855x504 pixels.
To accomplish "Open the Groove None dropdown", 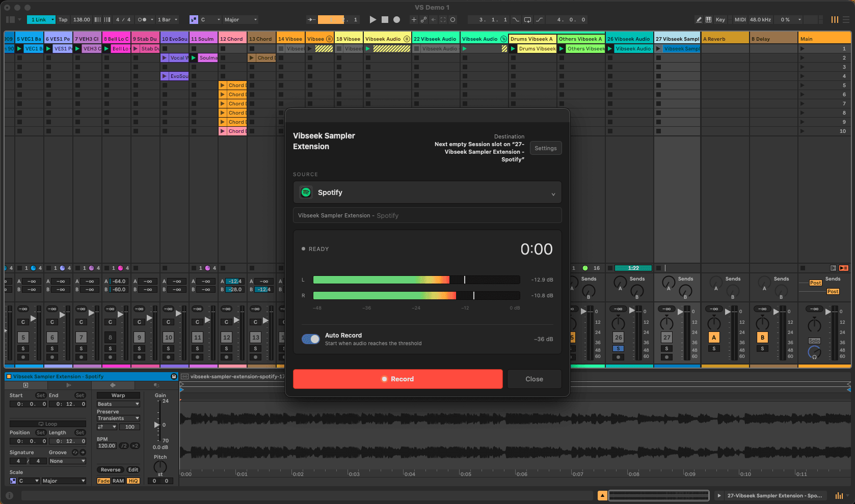I will coord(67,461).
